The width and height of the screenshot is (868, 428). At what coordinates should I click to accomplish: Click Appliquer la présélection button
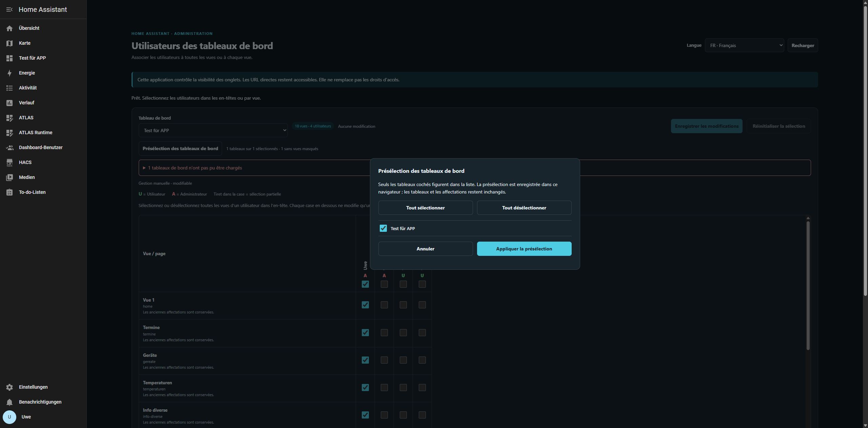[x=524, y=249]
